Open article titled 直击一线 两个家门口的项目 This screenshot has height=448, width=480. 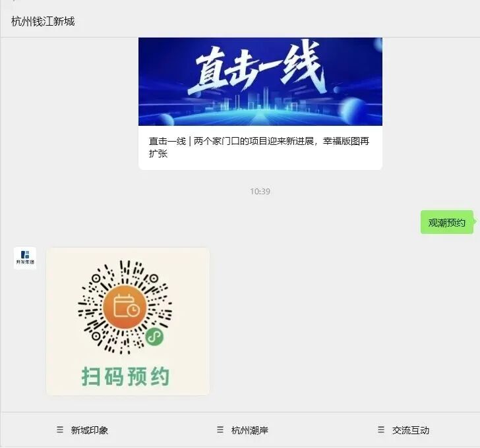(259, 147)
